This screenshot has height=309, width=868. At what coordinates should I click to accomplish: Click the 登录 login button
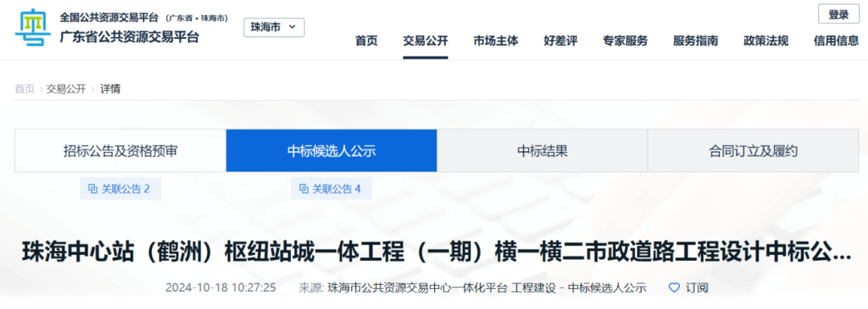pyautogui.click(x=838, y=15)
